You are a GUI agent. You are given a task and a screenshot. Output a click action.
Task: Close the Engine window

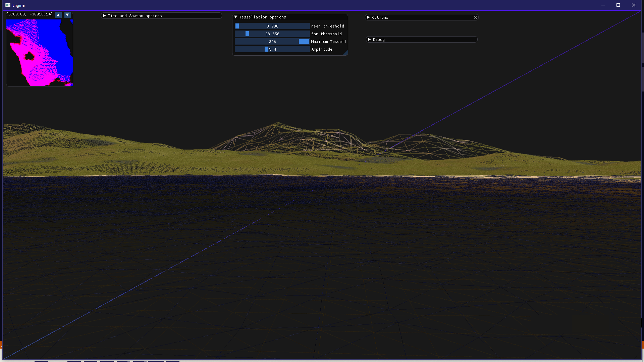634,5
